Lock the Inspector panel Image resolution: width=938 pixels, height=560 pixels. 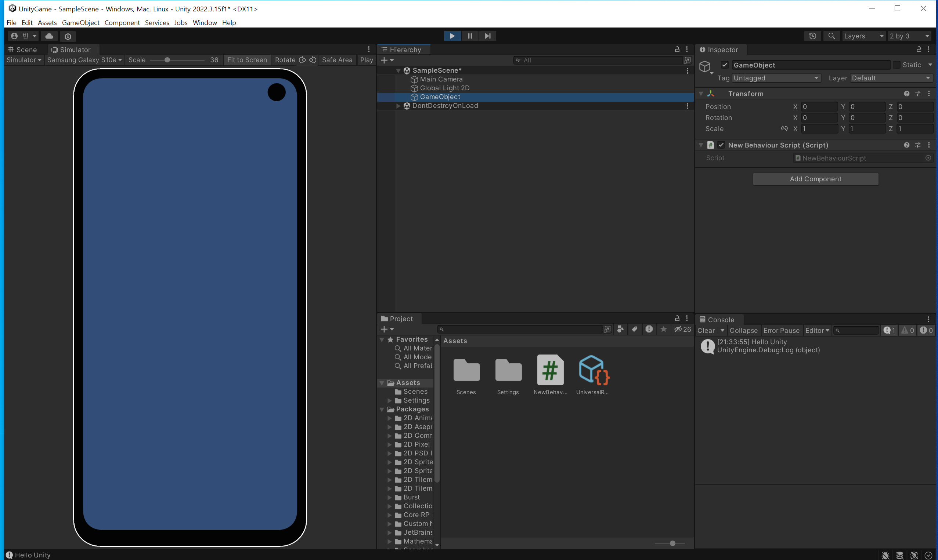click(919, 50)
